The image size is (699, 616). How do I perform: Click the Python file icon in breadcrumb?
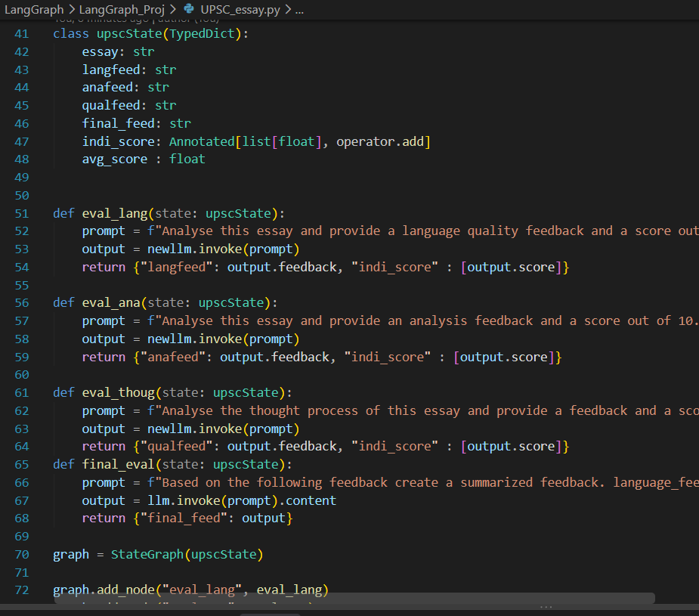tap(189, 8)
